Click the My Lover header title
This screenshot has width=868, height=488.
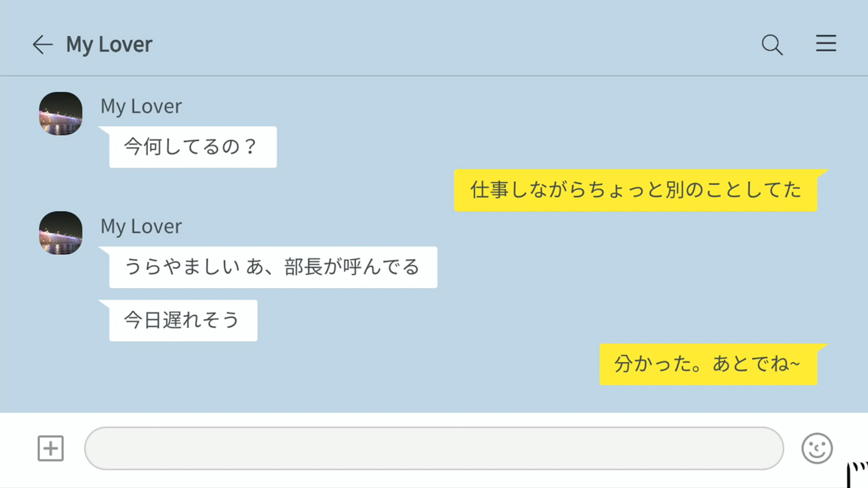pyautogui.click(x=109, y=45)
